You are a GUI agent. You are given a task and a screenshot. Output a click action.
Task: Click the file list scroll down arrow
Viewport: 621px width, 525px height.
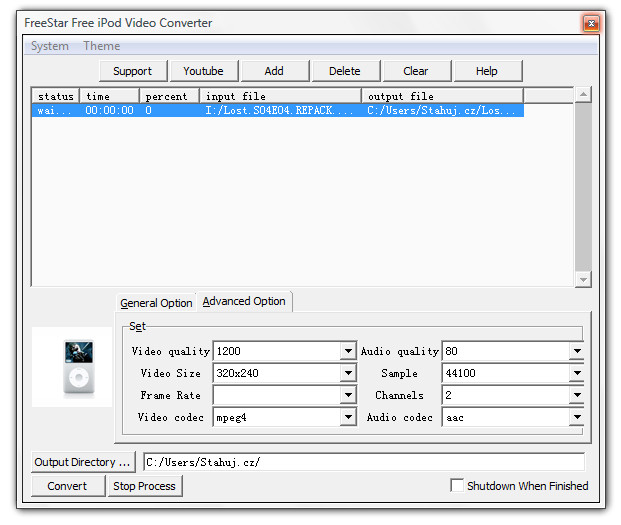coord(583,280)
